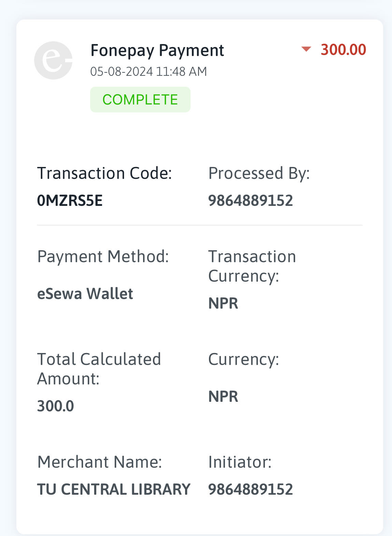Select the eSewa Wallet payment method

pos(85,294)
